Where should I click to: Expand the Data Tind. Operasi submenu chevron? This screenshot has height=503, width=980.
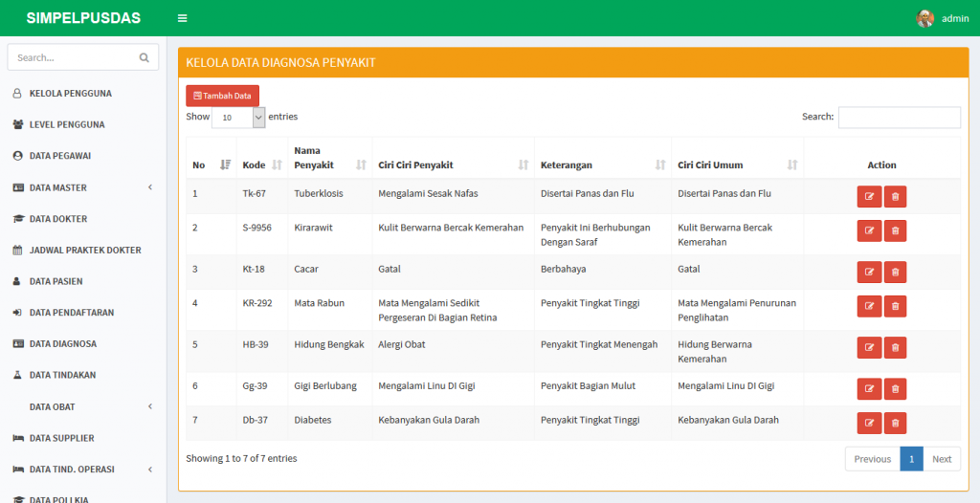(x=150, y=469)
